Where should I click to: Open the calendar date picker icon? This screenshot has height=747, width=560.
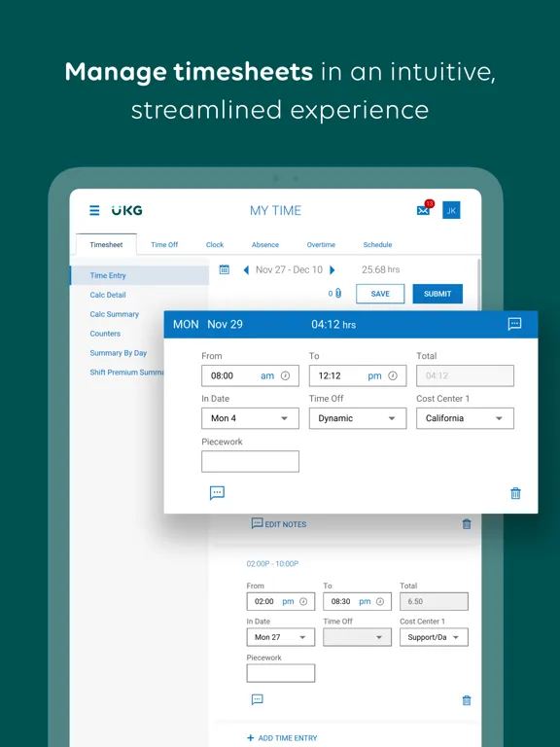pos(225,269)
